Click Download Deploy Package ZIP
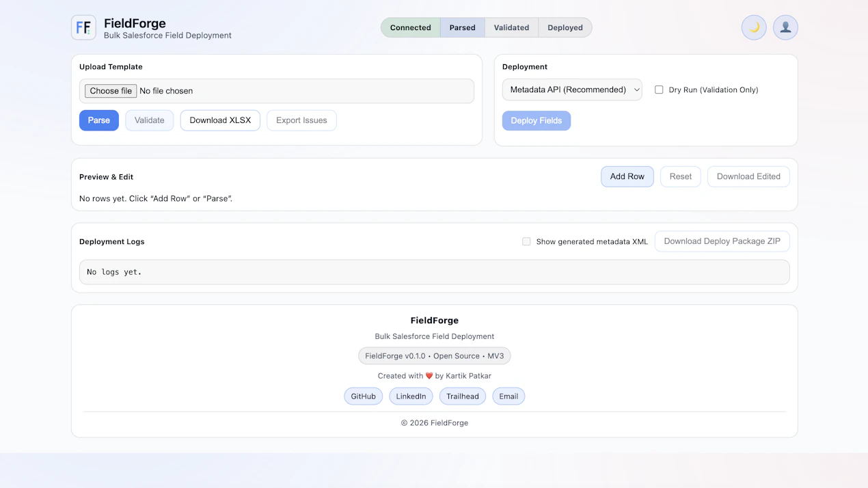 click(x=722, y=241)
